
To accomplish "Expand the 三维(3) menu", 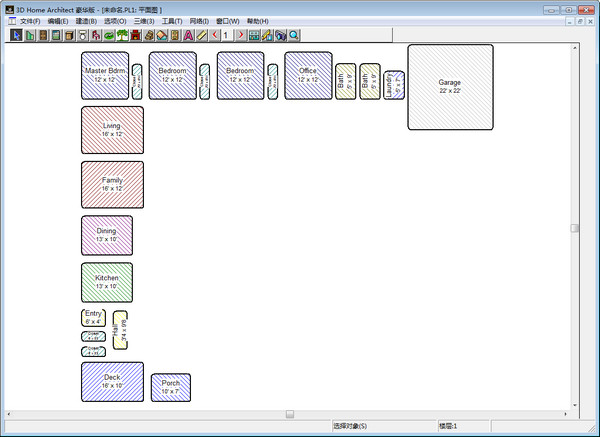I will [x=144, y=21].
